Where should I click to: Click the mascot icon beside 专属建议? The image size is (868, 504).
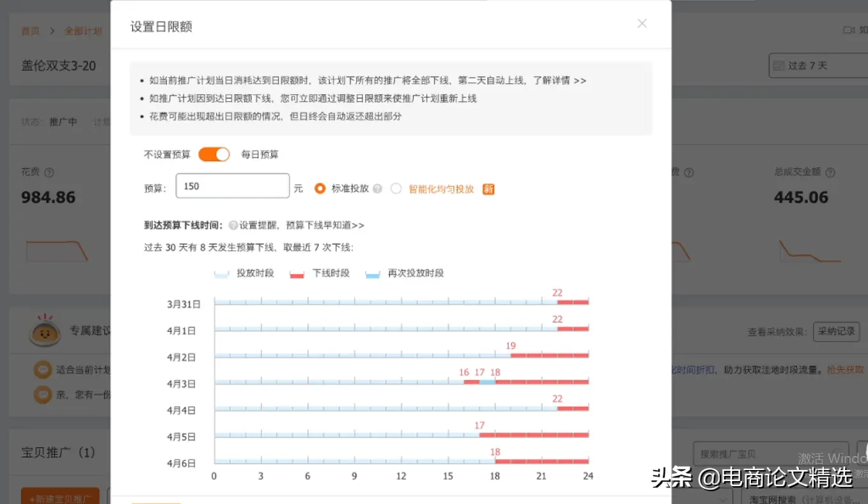pos(45,331)
